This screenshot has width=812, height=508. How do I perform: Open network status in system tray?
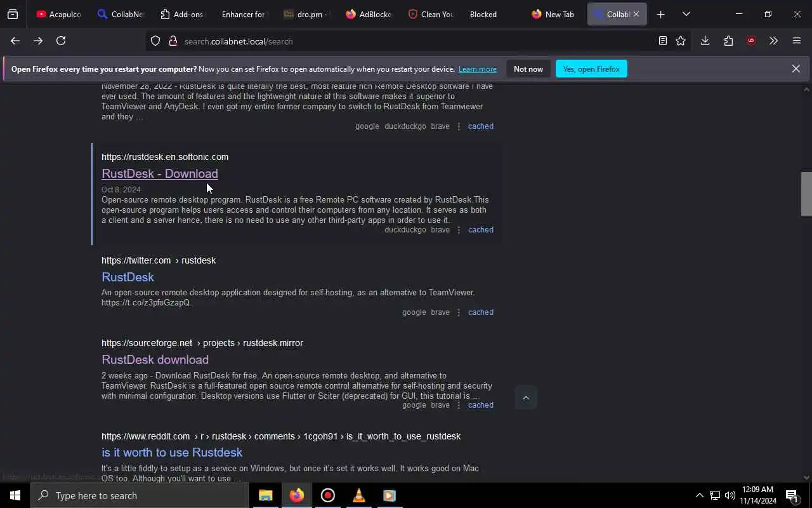(x=715, y=495)
